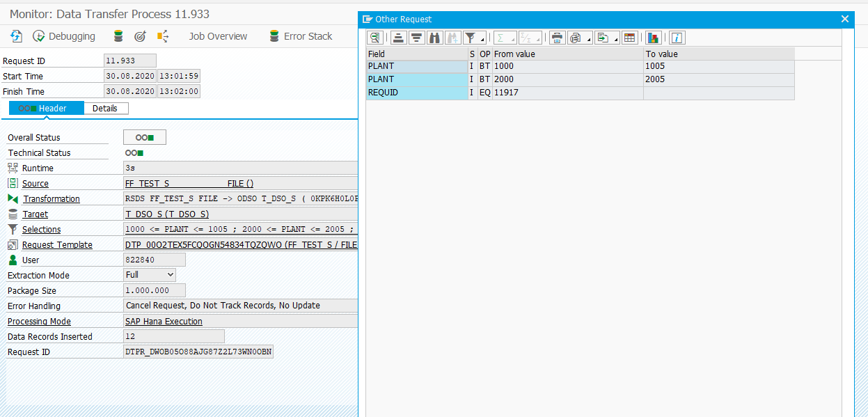This screenshot has width=868, height=417.
Task: Select the Header tab
Action: click(46, 108)
